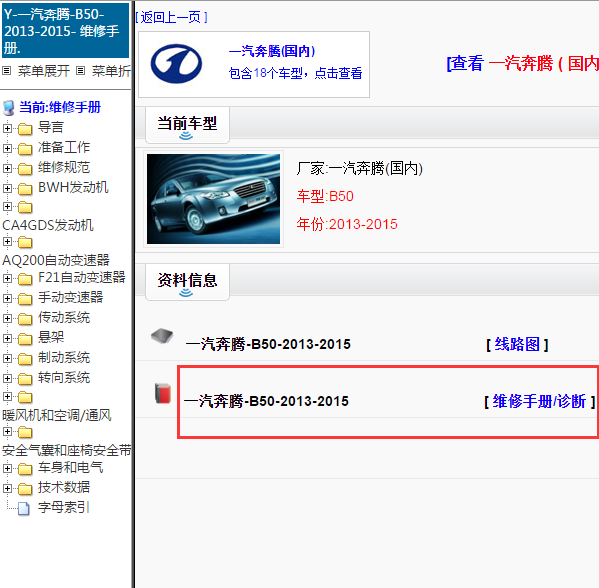Image resolution: width=599 pixels, height=588 pixels.
Task: Click the FAW Besturn brand logo
Action: 176,63
